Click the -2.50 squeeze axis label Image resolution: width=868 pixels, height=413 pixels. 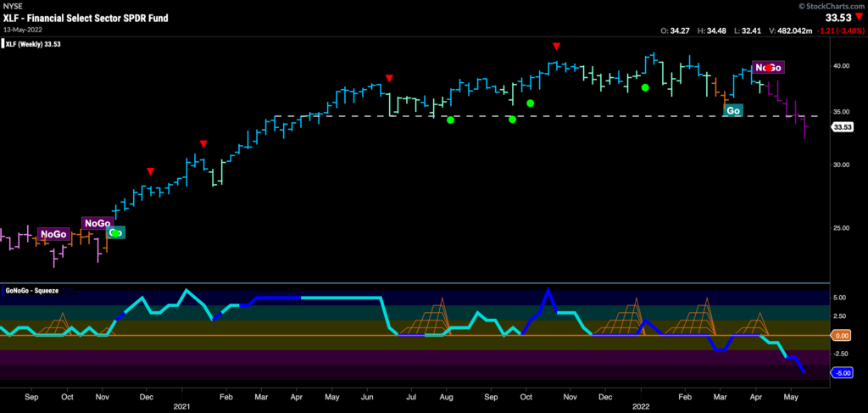842,354
